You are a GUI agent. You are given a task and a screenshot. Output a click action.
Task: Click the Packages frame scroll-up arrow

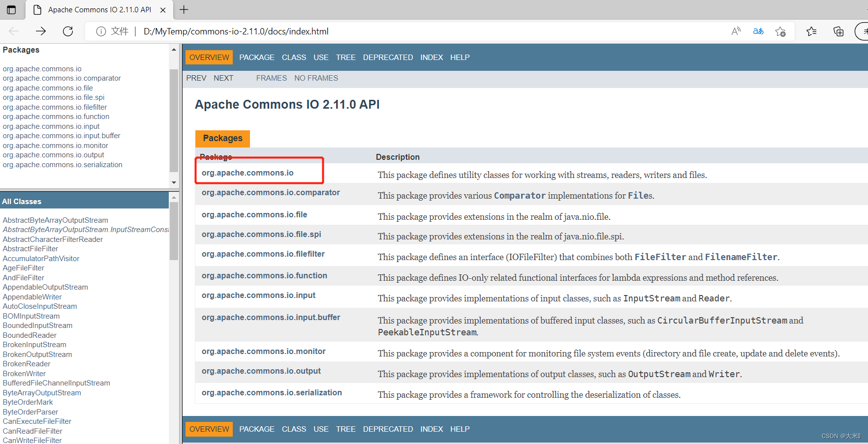pos(174,50)
